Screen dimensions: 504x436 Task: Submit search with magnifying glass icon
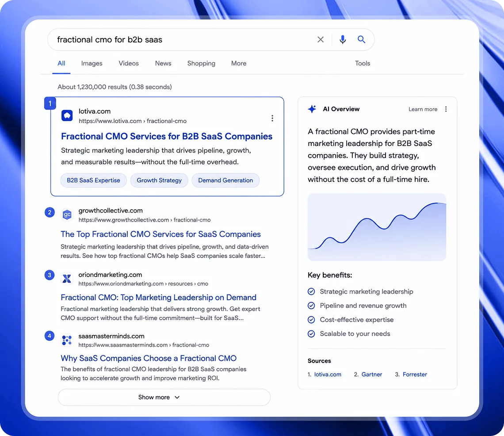[x=362, y=39]
